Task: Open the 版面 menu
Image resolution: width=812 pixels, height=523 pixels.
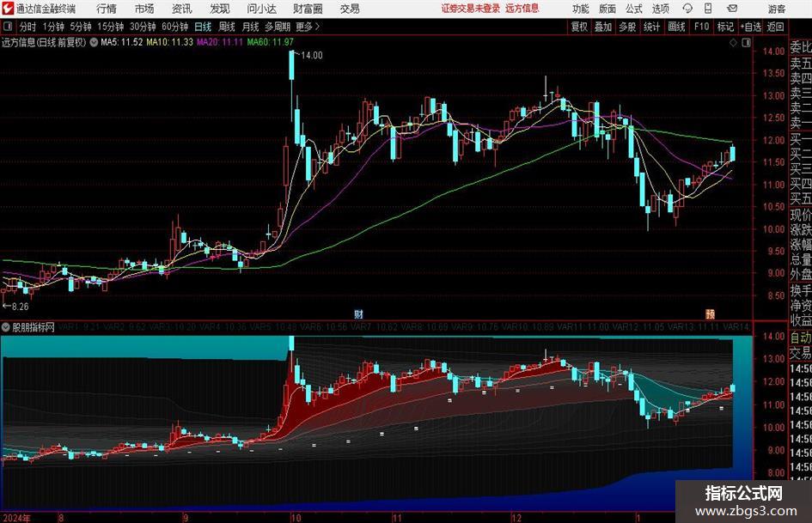Action: (607, 9)
